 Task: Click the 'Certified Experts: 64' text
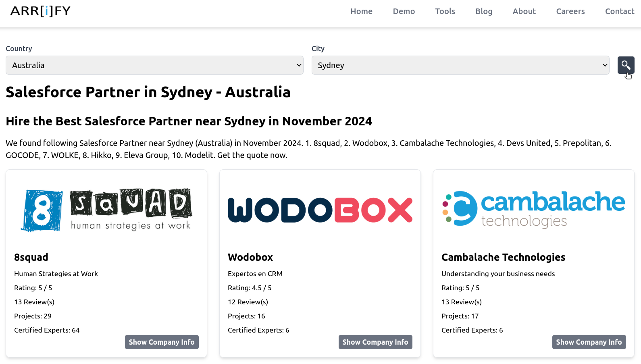pos(47,330)
